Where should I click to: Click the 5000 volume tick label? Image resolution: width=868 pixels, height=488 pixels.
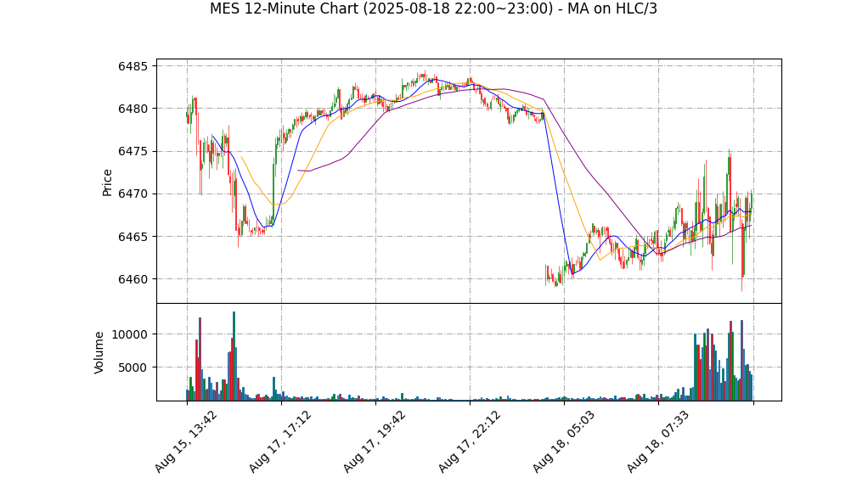coord(133,367)
